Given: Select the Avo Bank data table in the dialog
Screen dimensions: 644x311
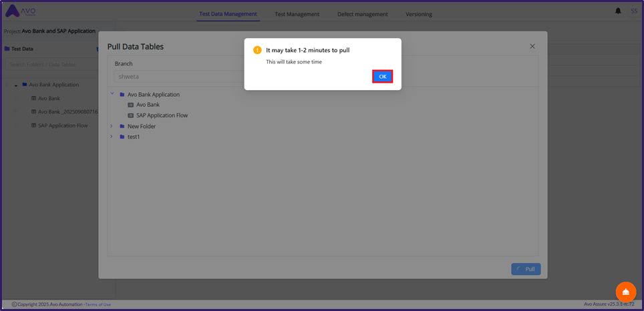Looking at the screenshot, I should point(148,105).
